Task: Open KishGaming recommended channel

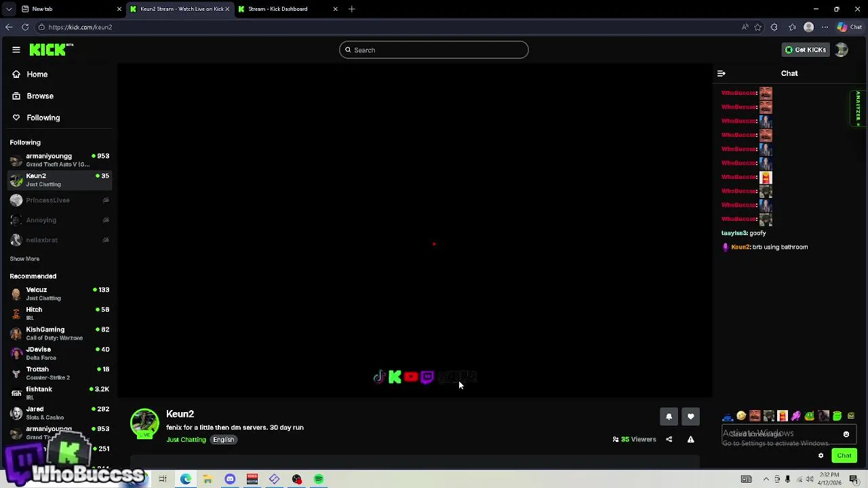Action: [61, 333]
